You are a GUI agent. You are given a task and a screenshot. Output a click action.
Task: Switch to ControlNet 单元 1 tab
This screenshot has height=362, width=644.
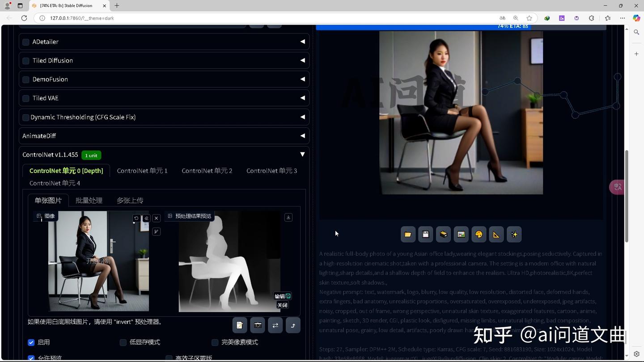coord(142,170)
